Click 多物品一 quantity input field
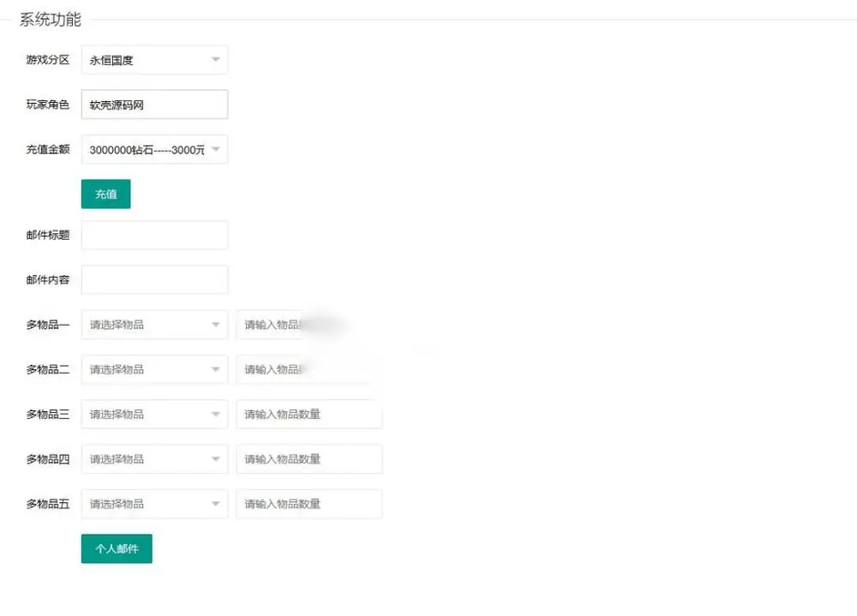Viewport: 857px width, 616px height. pos(309,325)
